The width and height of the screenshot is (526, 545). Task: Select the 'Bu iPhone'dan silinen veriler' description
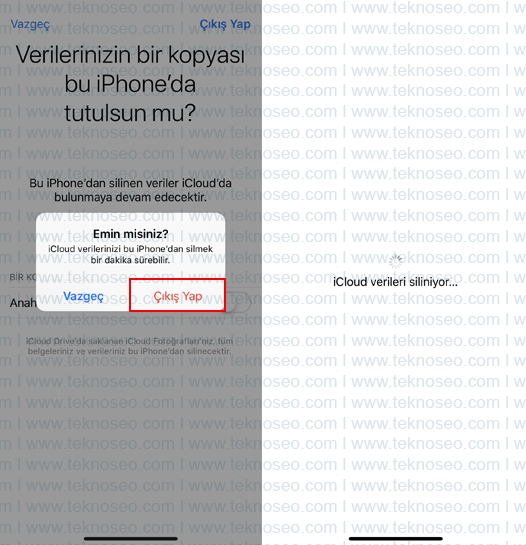coord(130,190)
